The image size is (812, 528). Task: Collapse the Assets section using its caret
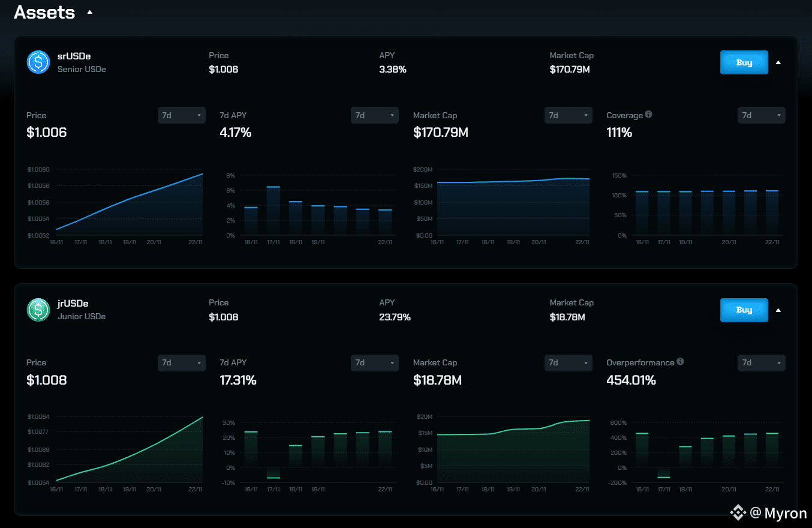[x=89, y=12]
